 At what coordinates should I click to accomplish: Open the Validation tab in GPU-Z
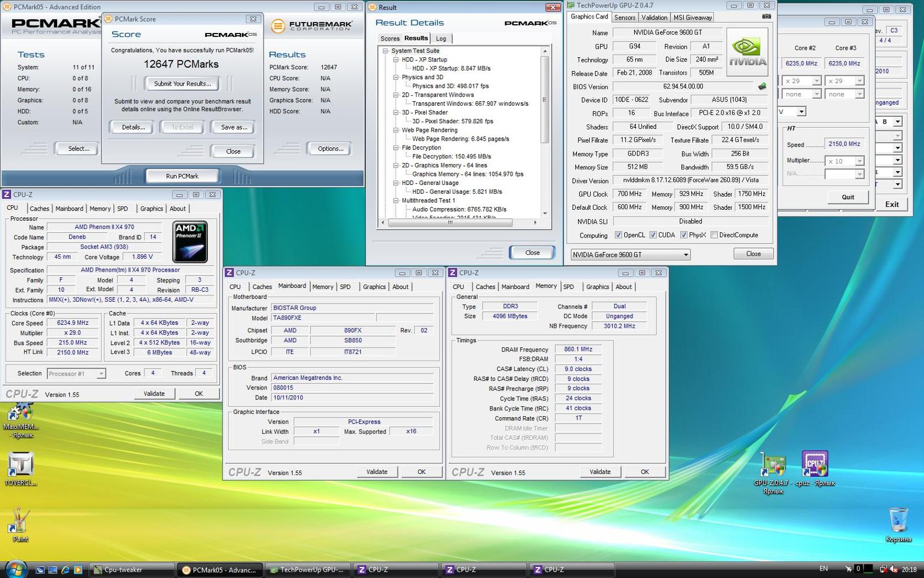tap(654, 17)
